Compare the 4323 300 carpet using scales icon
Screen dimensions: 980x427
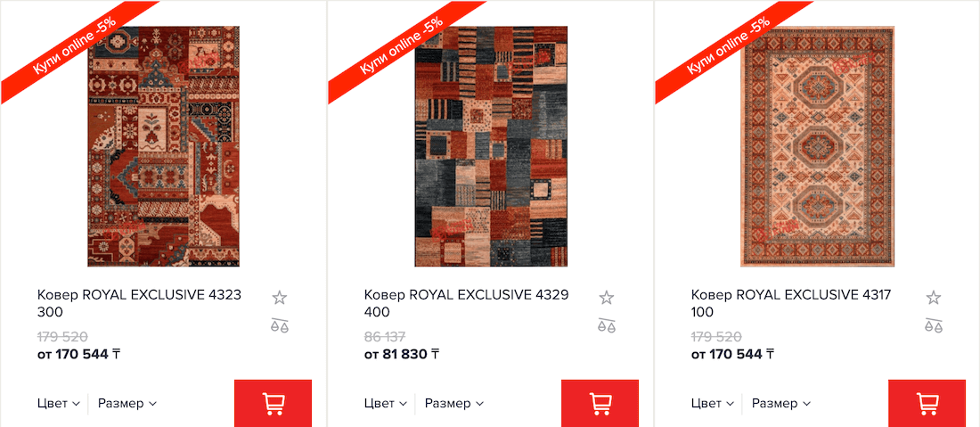click(280, 325)
